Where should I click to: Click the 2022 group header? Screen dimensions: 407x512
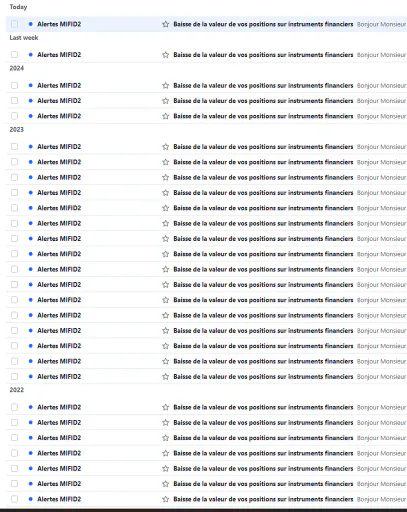pyautogui.click(x=17, y=390)
